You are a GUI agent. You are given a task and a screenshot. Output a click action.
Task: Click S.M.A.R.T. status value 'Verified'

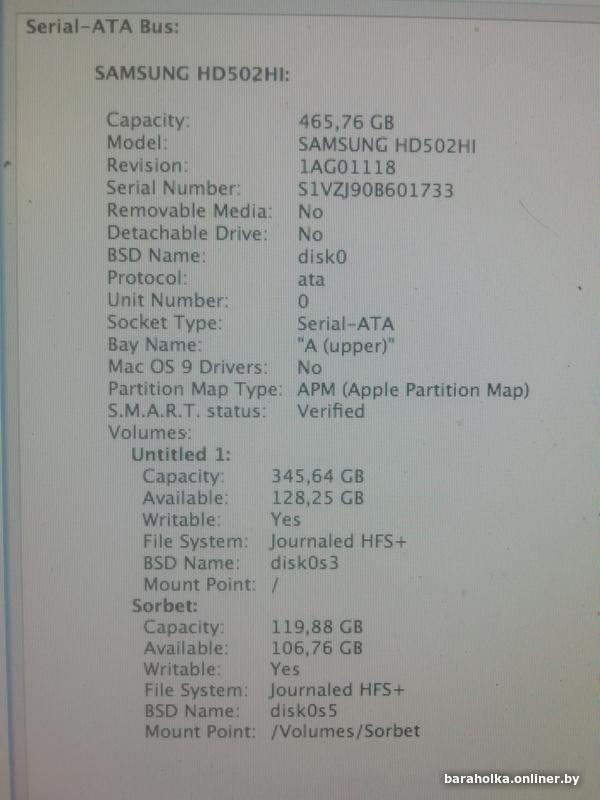pyautogui.click(x=331, y=411)
